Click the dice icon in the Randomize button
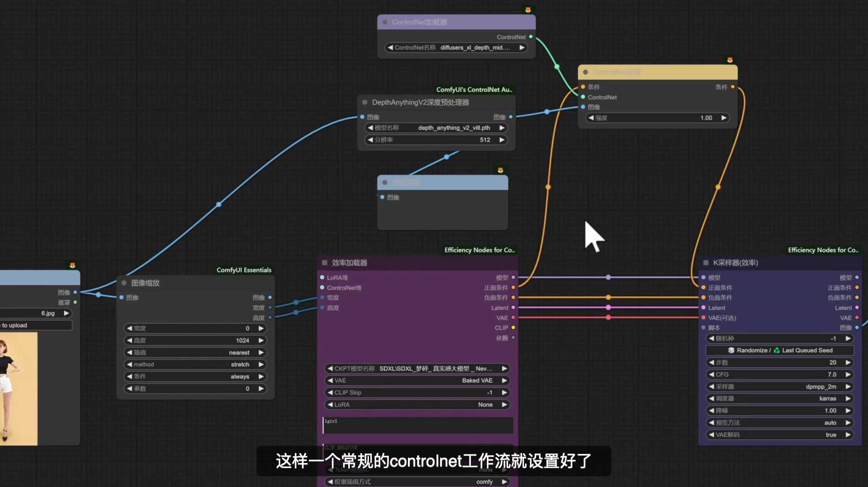 731,350
